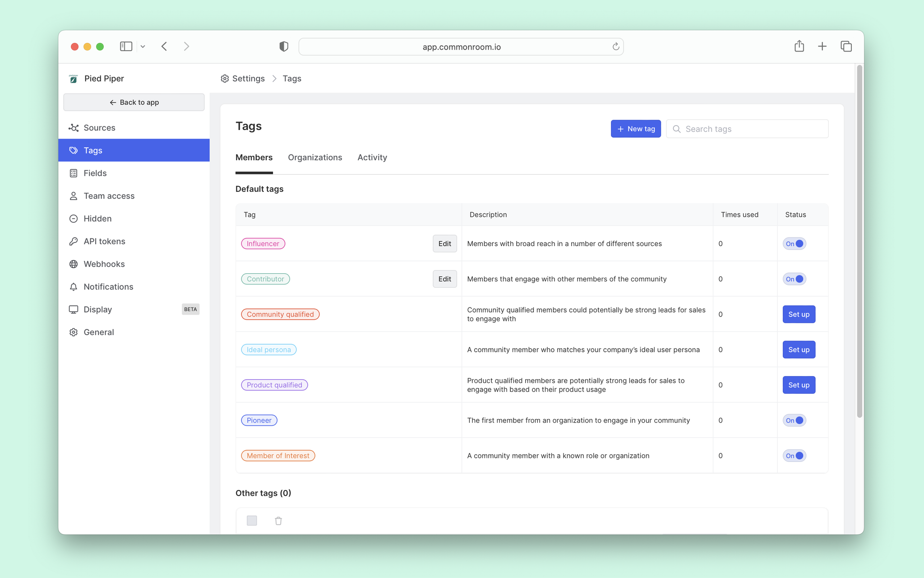
Task: Click the Search tags input field
Action: click(747, 129)
